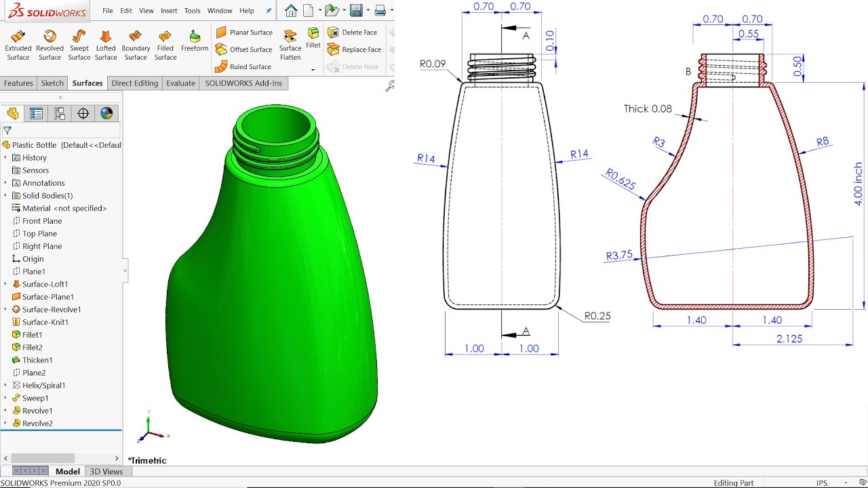868x488 pixels.
Task: Open the DimXpertManager panel tab
Action: 83,113
